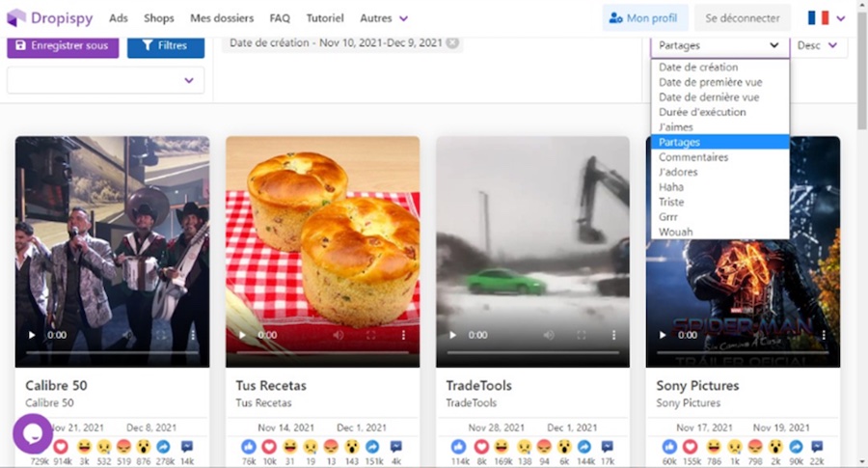The height and width of the screenshot is (468, 868).
Task: Open the Ads page
Action: click(x=119, y=18)
